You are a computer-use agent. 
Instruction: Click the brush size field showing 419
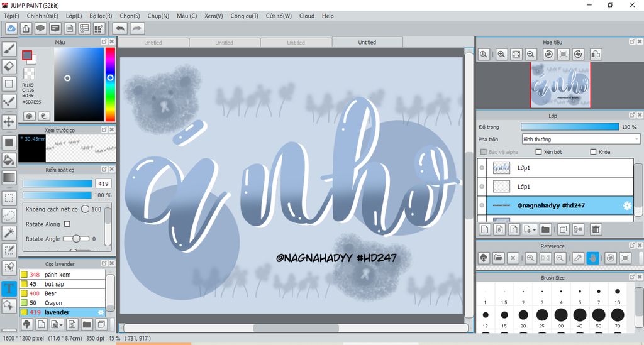(104, 183)
